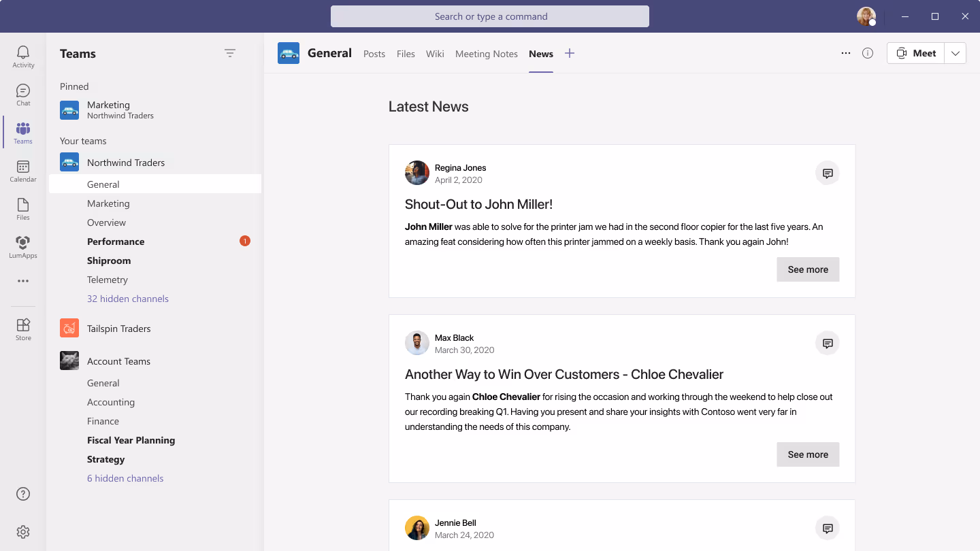Select the Tailspin Traders team
Viewport: 980px width, 551px height.
point(119,329)
